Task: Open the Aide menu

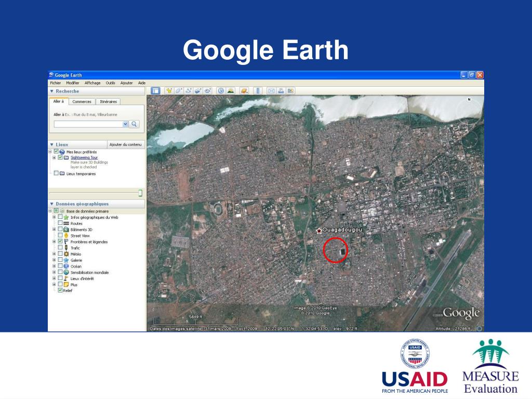Action: click(x=142, y=83)
